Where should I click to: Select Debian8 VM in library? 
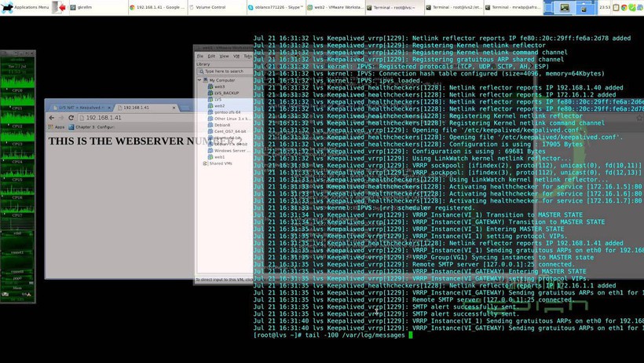pyautogui.click(x=222, y=125)
